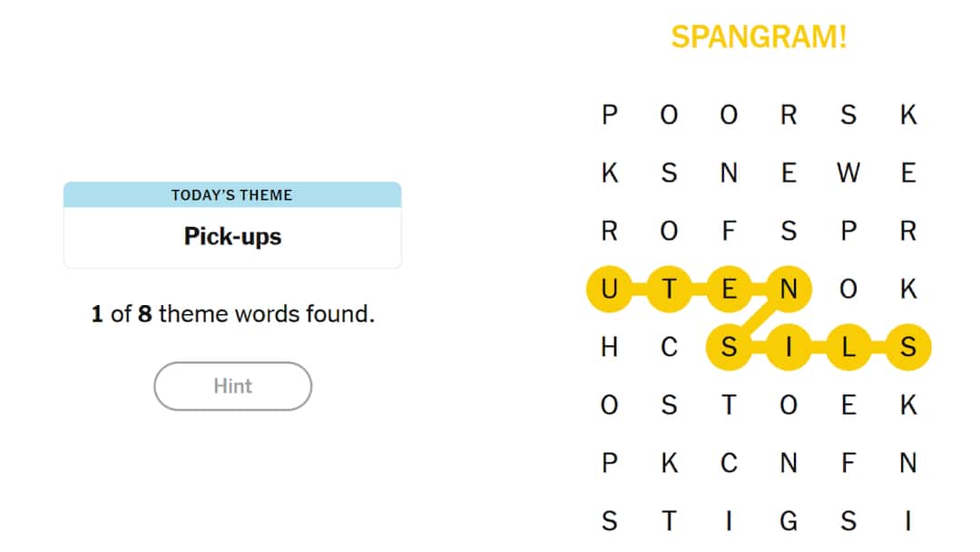Select the letter K in the top-right corner
980x552 pixels.
pyautogui.click(x=908, y=114)
